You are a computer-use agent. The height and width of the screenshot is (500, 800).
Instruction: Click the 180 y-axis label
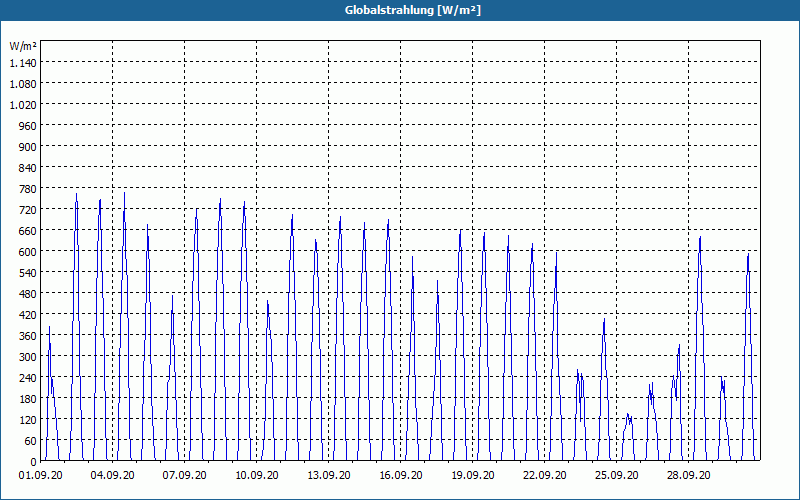pos(28,399)
